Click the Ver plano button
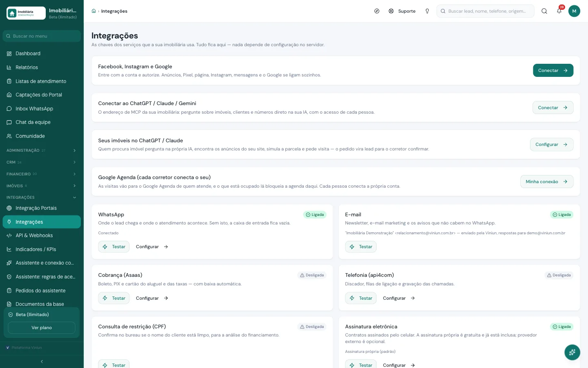The image size is (588, 368). [42, 328]
